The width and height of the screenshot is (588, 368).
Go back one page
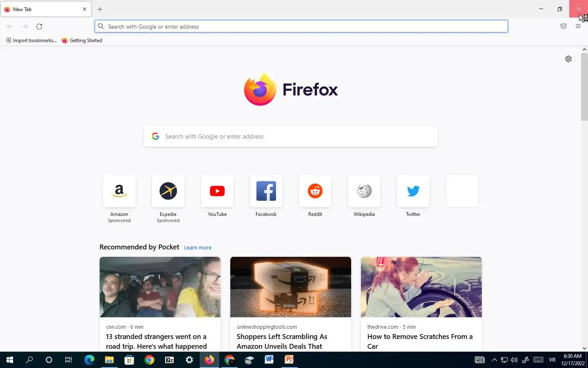[x=10, y=27]
